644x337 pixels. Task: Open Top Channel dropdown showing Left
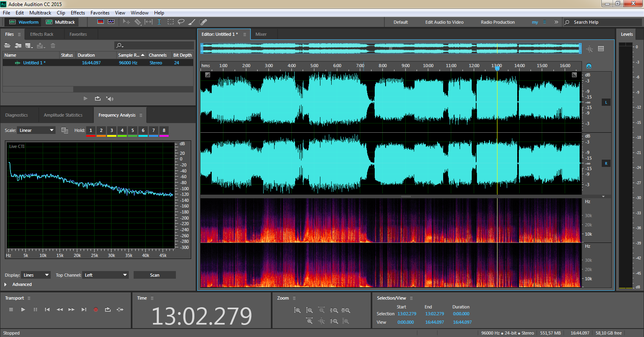click(x=105, y=275)
